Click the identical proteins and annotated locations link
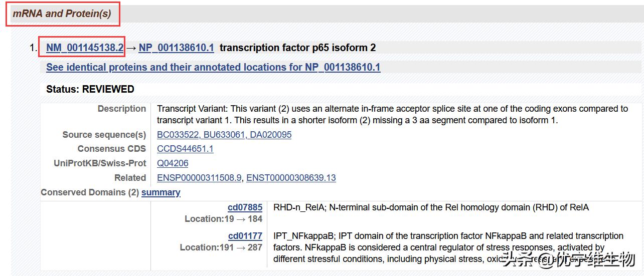644x276 pixels. pos(213,67)
